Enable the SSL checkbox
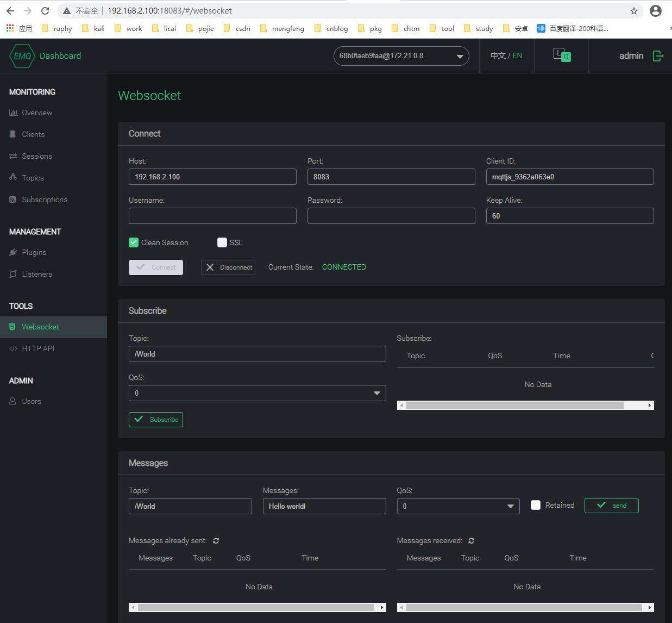672x623 pixels. pos(222,242)
